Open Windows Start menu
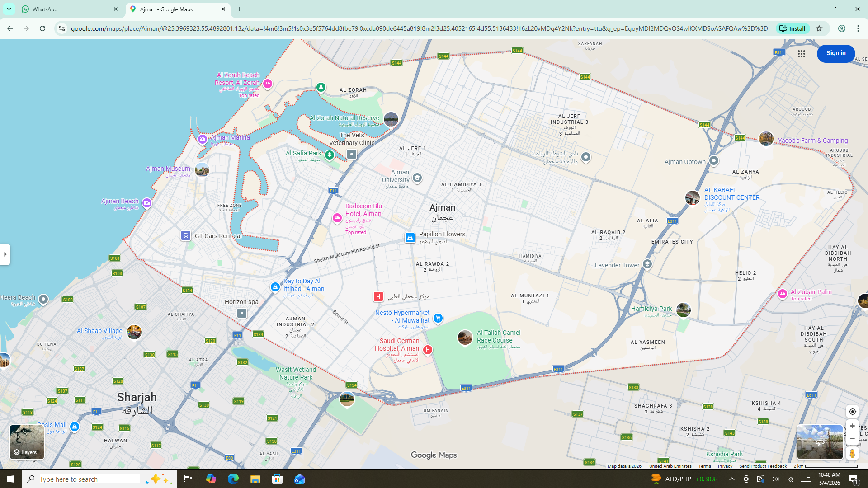The image size is (868, 488). point(11,479)
